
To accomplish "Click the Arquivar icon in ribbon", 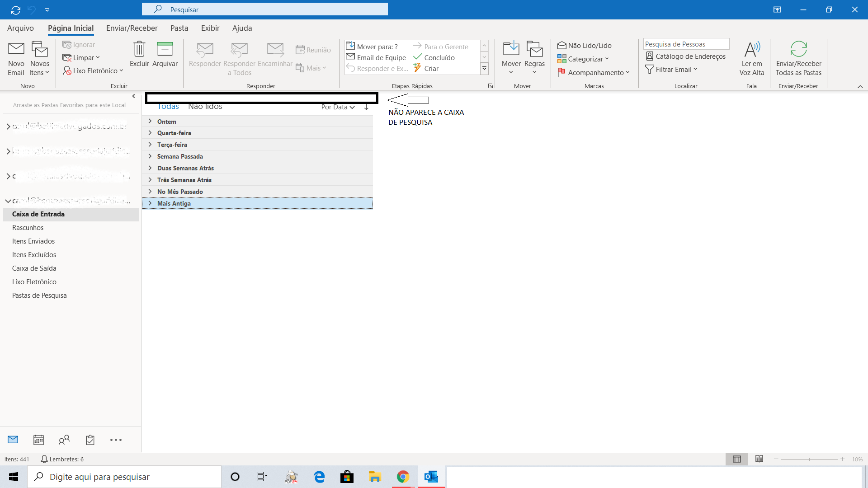I will tap(165, 49).
